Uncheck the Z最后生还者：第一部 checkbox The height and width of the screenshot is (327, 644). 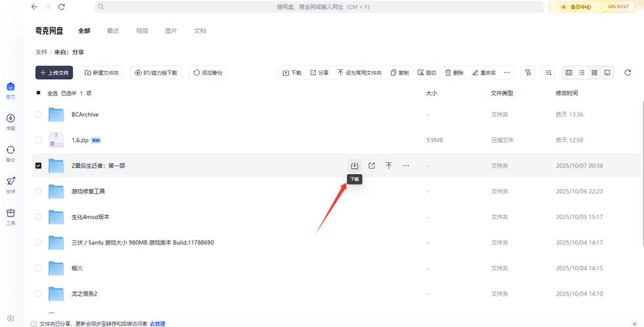tap(38, 165)
